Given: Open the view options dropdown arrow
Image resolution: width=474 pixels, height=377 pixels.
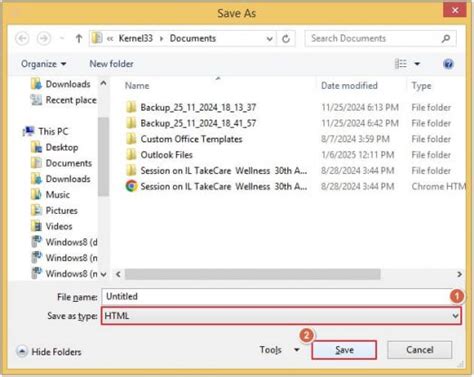Looking at the screenshot, I should coord(417,64).
